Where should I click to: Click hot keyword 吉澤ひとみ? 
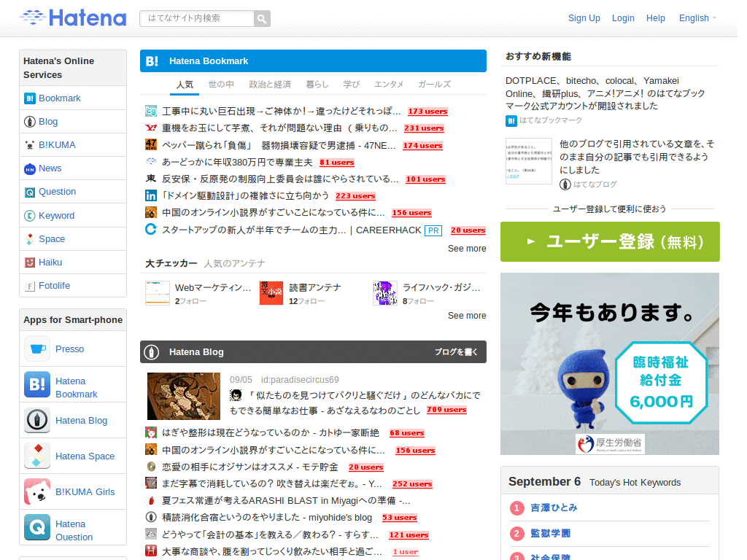tap(554, 508)
